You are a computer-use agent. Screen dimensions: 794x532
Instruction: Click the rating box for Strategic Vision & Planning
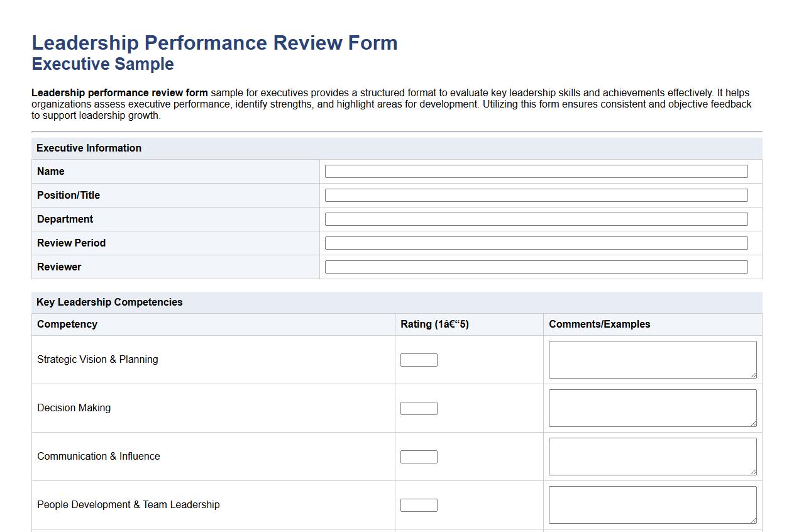(419, 359)
